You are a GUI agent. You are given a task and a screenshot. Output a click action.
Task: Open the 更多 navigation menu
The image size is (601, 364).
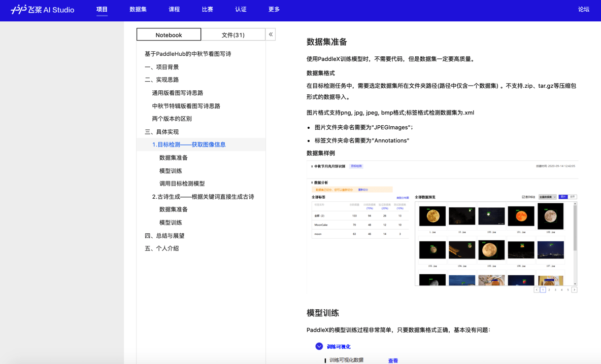pyautogui.click(x=274, y=9)
